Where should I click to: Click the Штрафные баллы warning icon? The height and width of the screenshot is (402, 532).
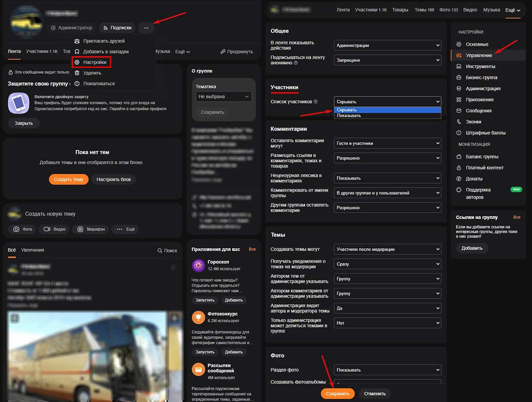(459, 133)
